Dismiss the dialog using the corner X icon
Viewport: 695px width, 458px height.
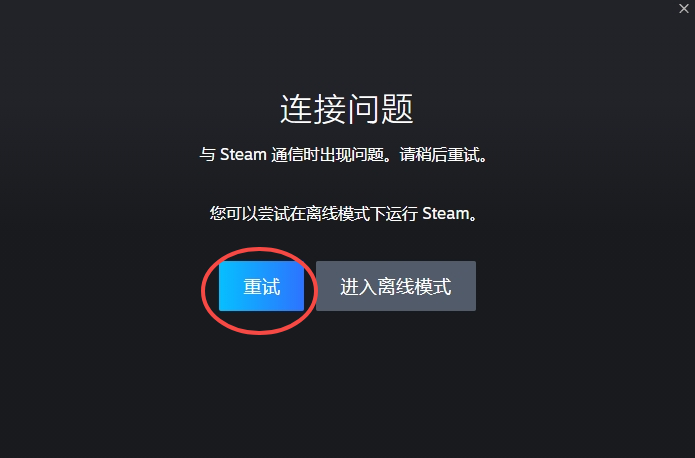coord(683,8)
